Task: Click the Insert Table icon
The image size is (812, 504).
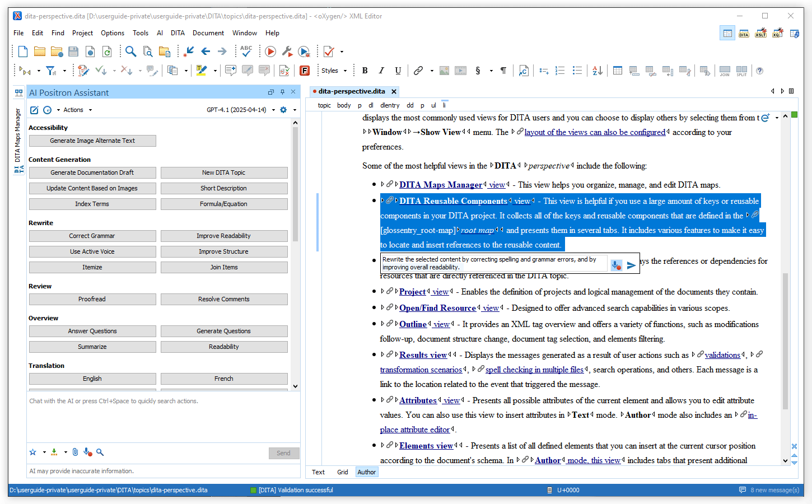Action: (x=618, y=71)
